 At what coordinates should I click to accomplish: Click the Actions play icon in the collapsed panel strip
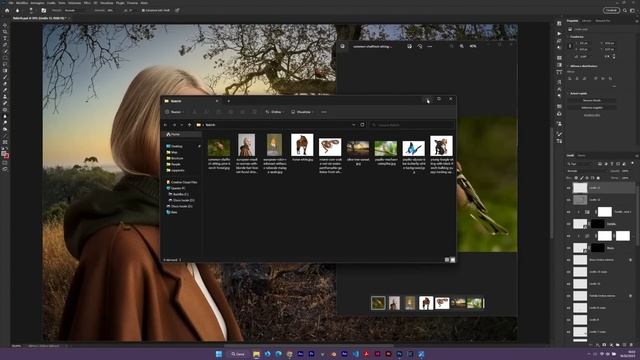(x=559, y=33)
